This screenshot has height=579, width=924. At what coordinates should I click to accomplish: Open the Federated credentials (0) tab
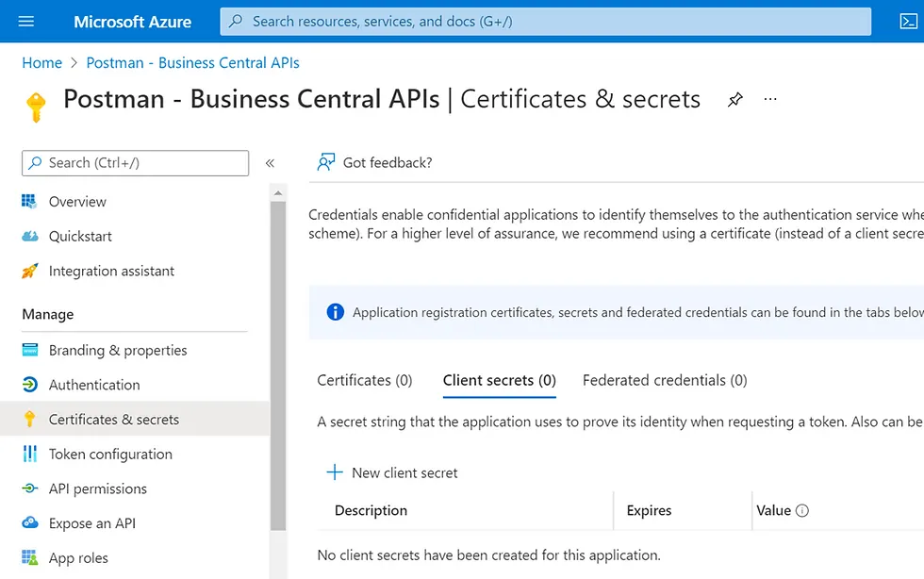[665, 380]
